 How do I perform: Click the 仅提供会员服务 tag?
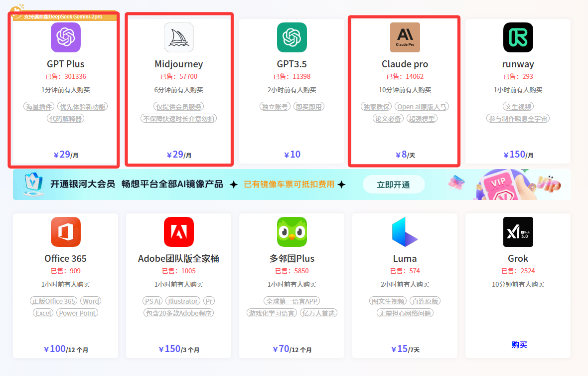coord(179,107)
